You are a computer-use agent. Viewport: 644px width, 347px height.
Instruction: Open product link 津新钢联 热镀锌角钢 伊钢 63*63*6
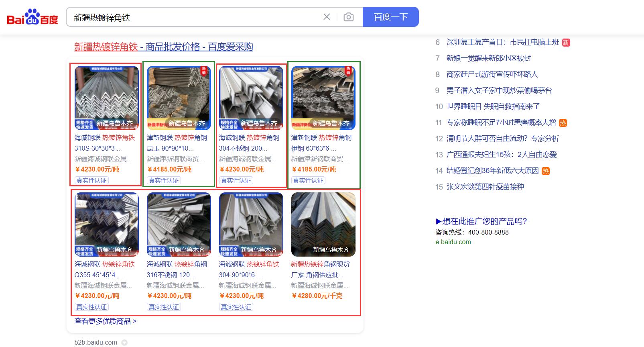(321, 143)
